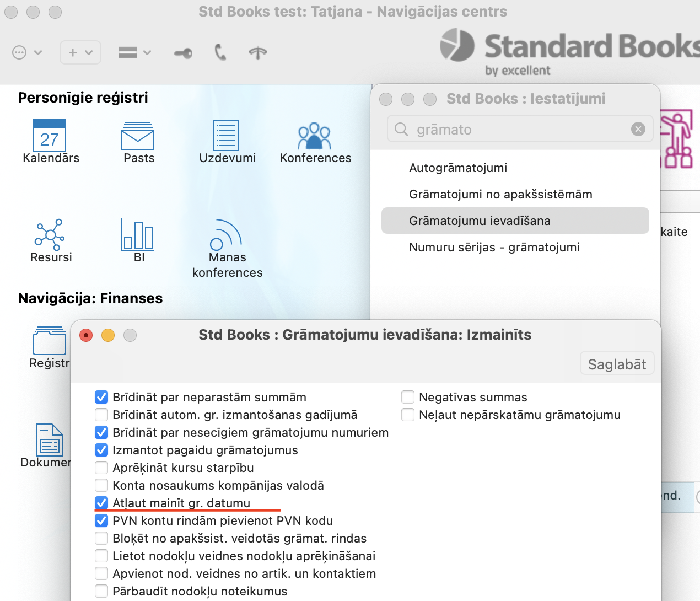Select Numuru sērijas - grāmatojumi entry
700x601 pixels.
point(494,248)
